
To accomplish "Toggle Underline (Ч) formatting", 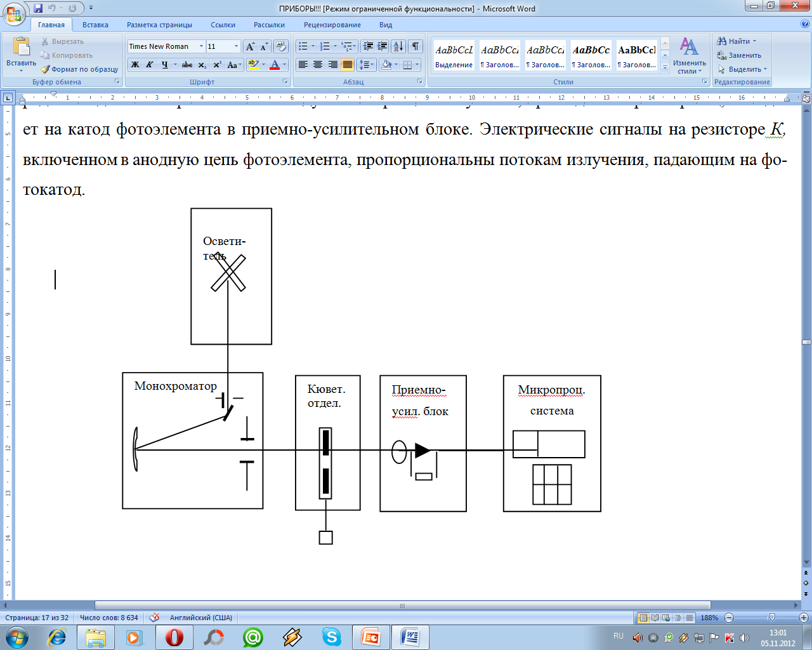I will pos(164,65).
